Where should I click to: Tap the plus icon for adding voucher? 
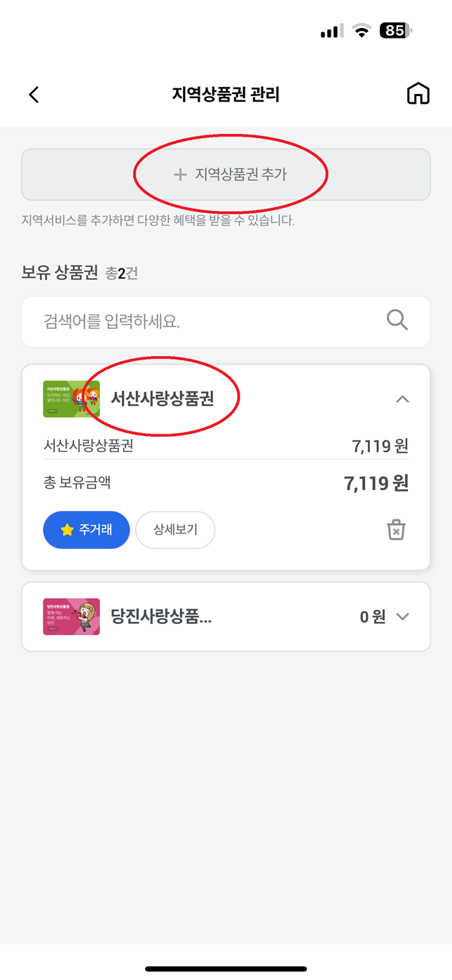[180, 175]
